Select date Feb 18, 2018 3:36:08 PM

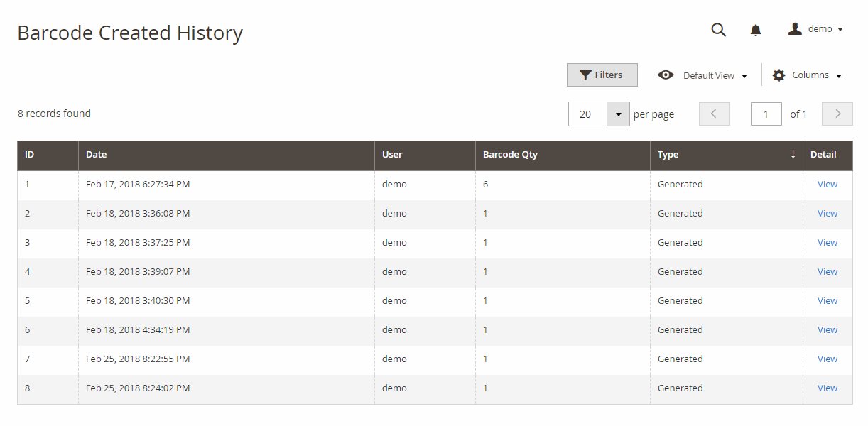(138, 214)
